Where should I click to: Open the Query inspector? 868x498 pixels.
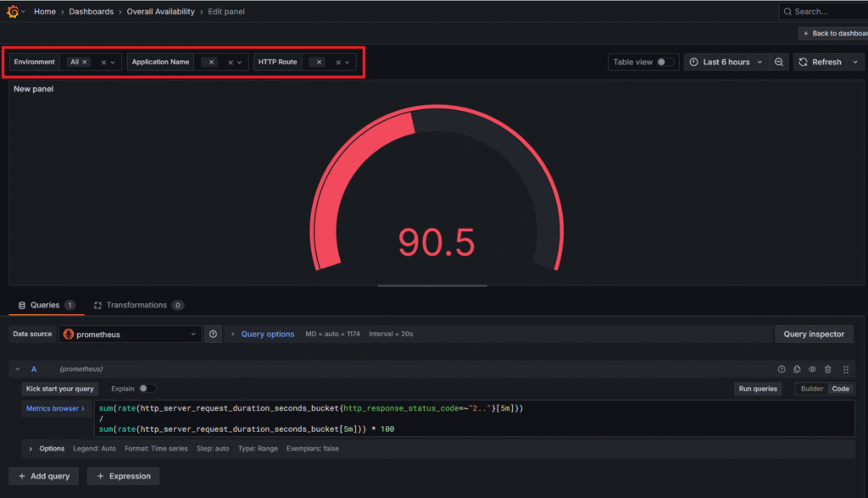point(814,335)
